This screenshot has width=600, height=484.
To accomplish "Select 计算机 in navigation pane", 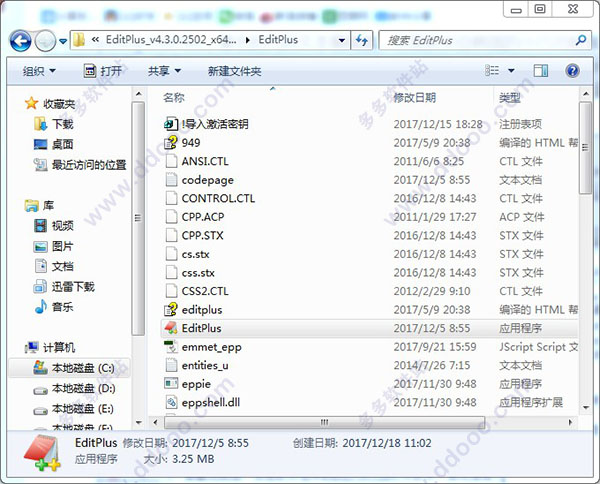I will (50, 347).
